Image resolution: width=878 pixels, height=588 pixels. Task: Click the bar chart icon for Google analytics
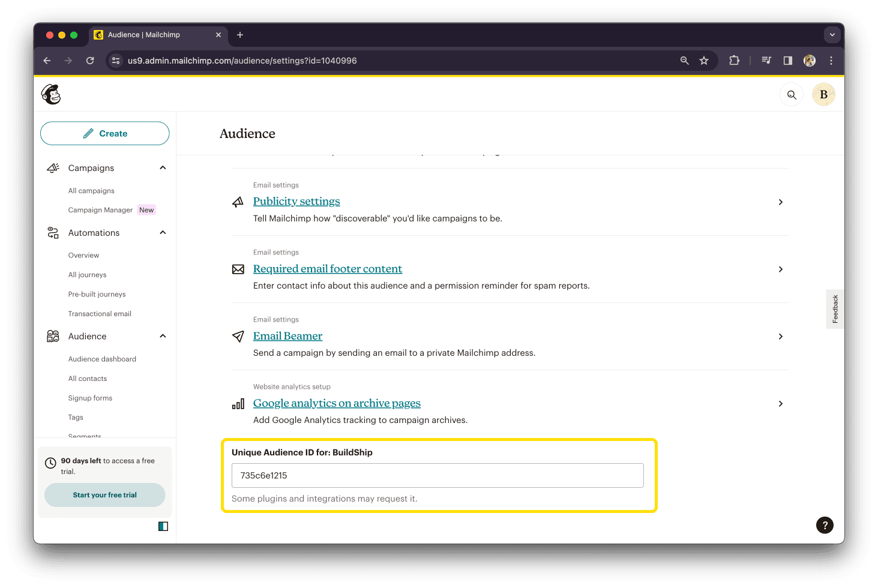[x=238, y=404]
